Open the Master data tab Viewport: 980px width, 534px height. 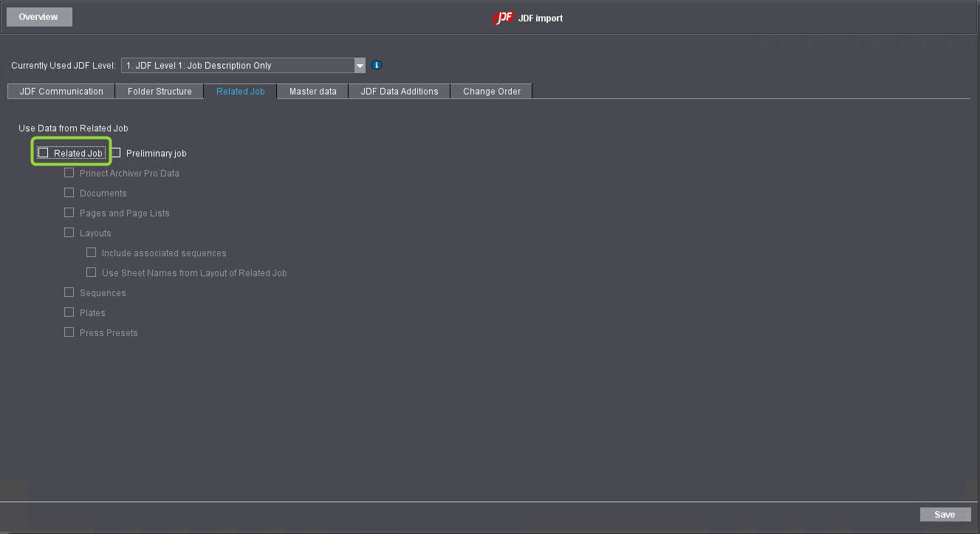point(312,91)
